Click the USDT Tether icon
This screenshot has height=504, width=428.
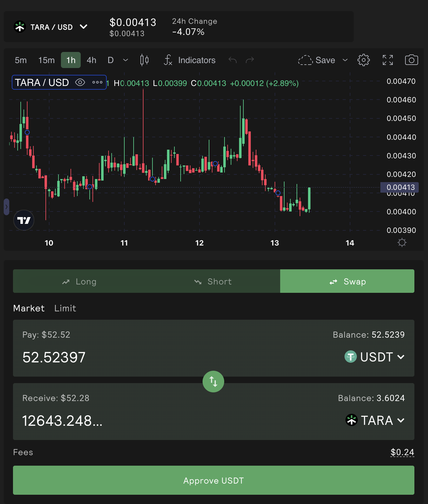click(351, 357)
